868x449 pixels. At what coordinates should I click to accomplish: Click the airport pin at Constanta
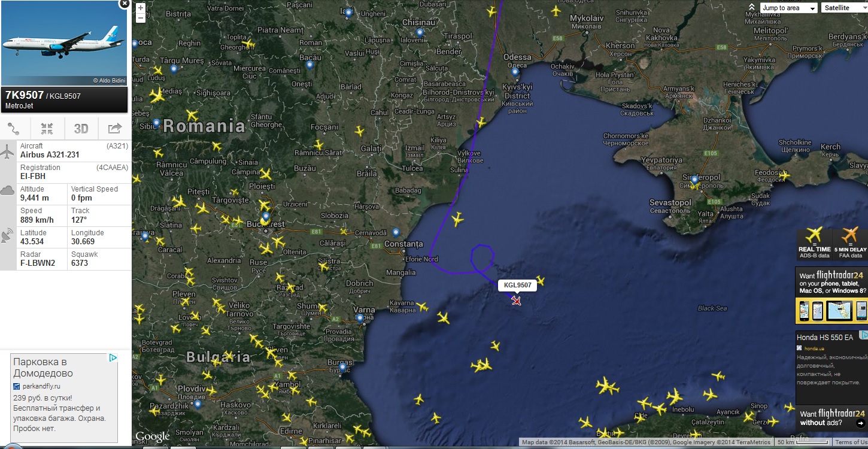pyautogui.click(x=396, y=232)
